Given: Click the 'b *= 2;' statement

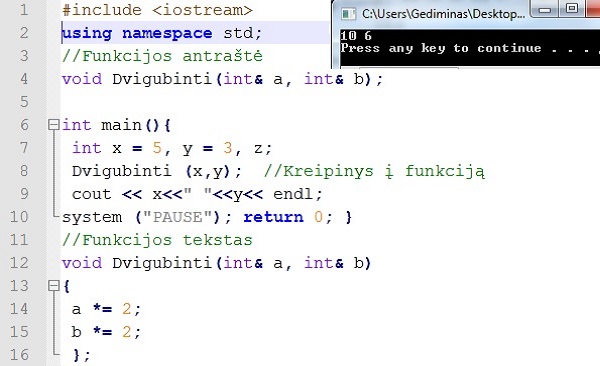Looking at the screenshot, I should [x=106, y=332].
